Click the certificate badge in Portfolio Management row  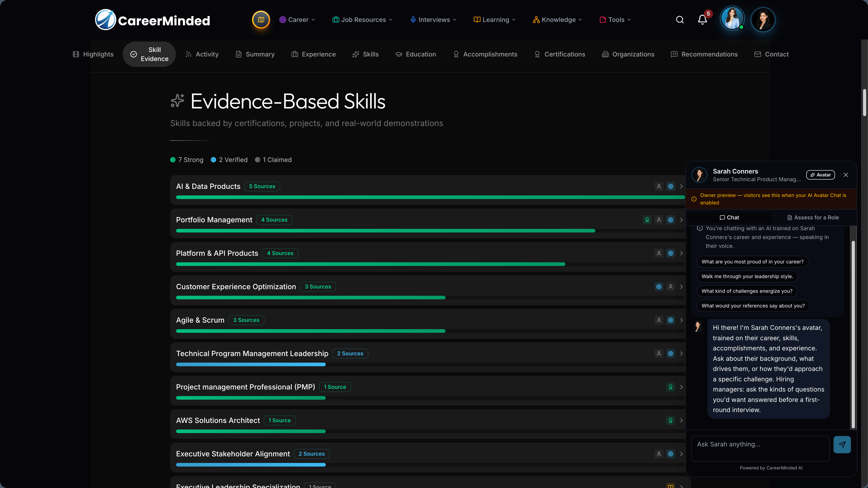(647, 220)
